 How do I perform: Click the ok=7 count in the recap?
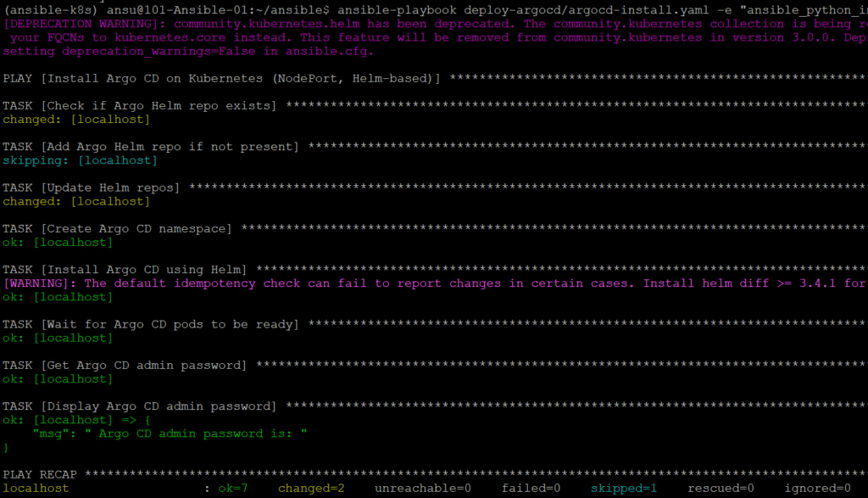233,489
